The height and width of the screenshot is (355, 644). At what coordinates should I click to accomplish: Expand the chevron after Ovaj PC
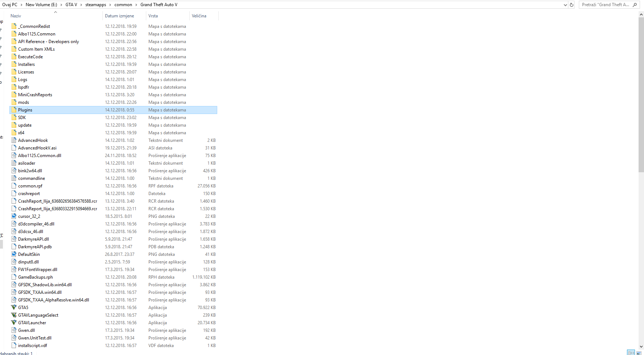(x=21, y=5)
